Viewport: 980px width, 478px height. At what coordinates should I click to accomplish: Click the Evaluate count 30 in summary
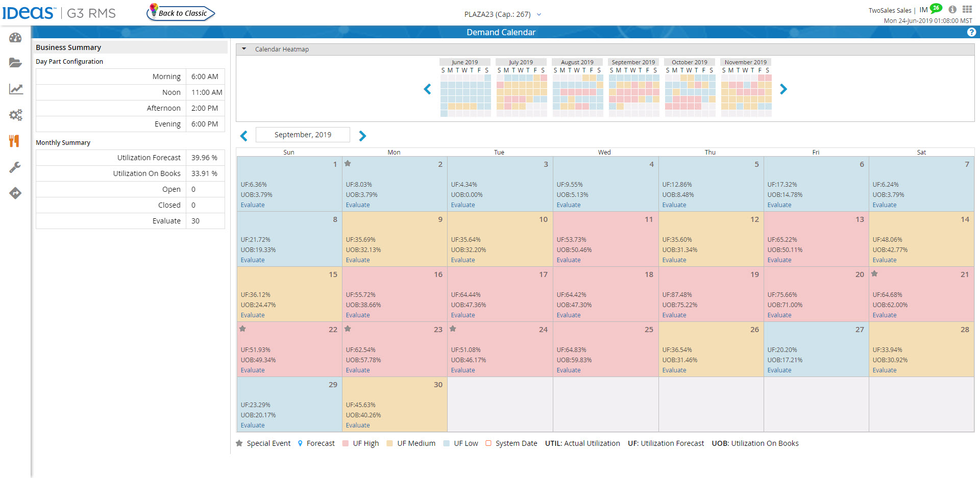point(195,221)
